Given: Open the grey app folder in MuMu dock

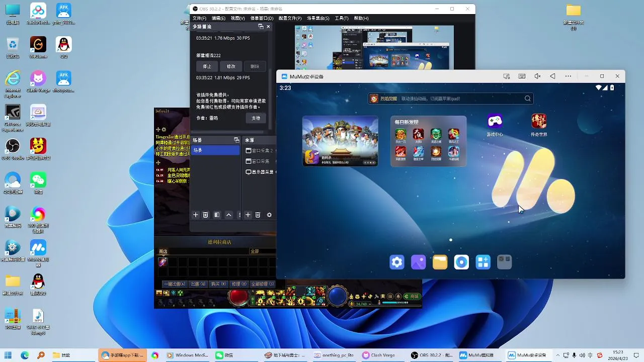Looking at the screenshot, I should coord(505,262).
